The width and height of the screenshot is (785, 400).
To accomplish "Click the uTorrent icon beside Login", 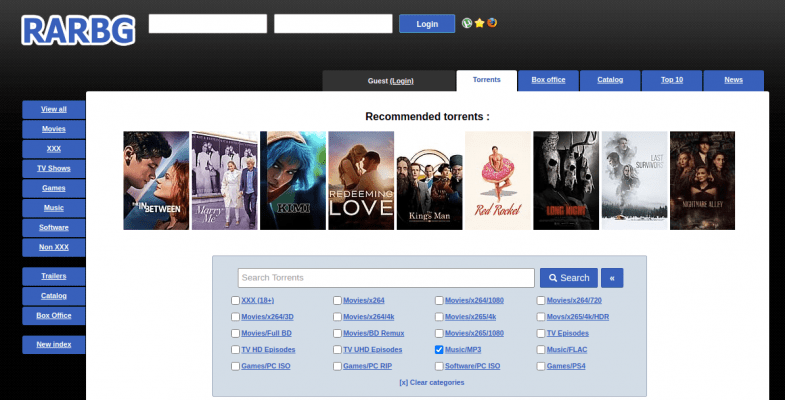I will [466, 23].
